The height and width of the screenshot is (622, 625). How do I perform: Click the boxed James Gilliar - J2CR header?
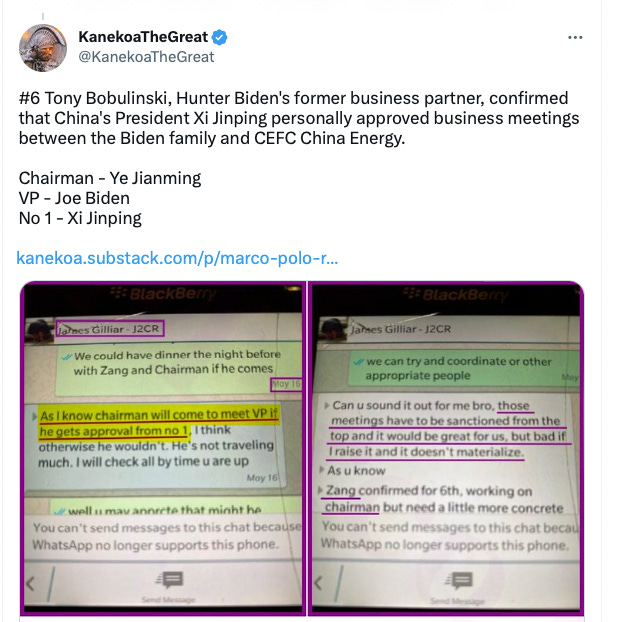coord(110,329)
